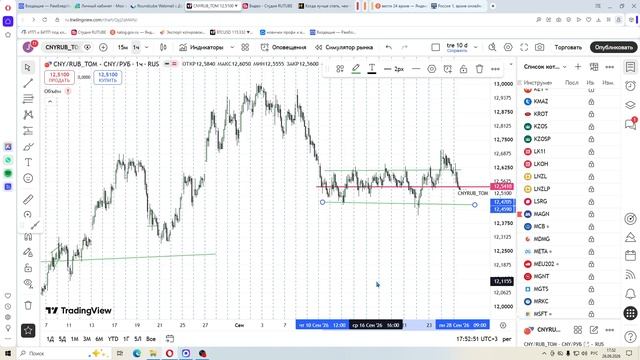Viewport: 640px width, 360px height.
Task: Open drawing templates in floating toolbar
Action: point(340,69)
